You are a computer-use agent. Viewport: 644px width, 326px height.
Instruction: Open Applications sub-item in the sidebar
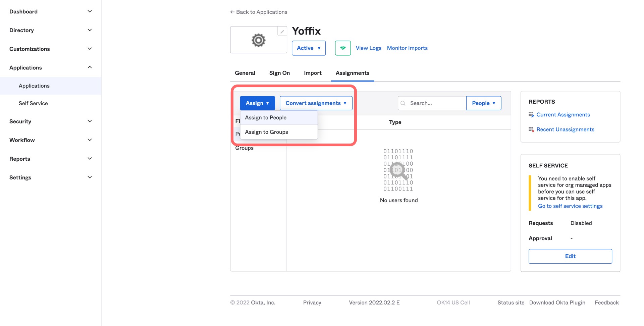point(50,86)
